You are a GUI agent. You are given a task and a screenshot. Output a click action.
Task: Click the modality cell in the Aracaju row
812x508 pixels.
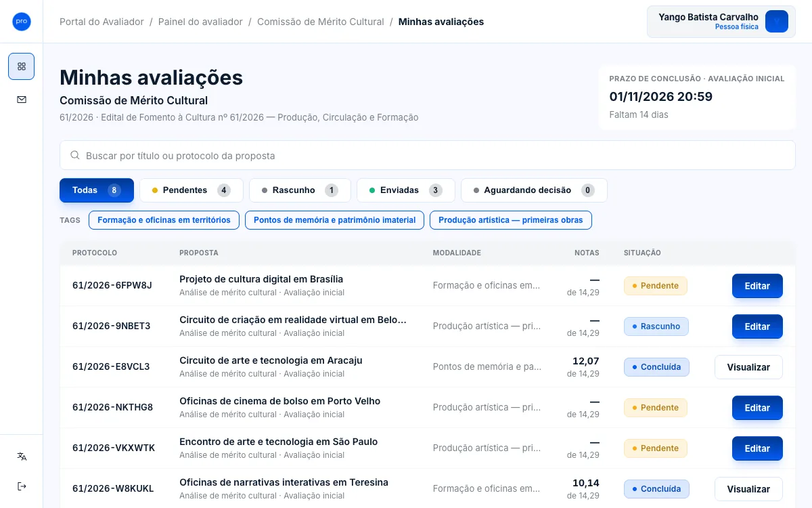click(x=487, y=366)
